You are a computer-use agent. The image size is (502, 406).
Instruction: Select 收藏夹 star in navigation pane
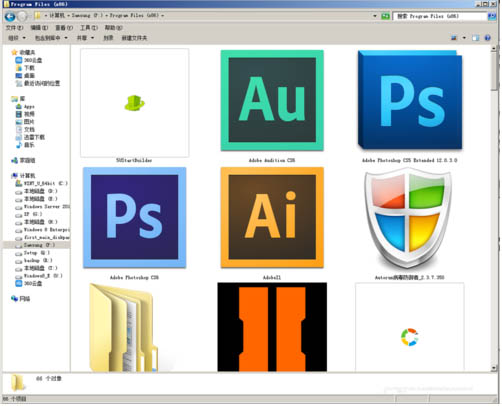point(23,52)
